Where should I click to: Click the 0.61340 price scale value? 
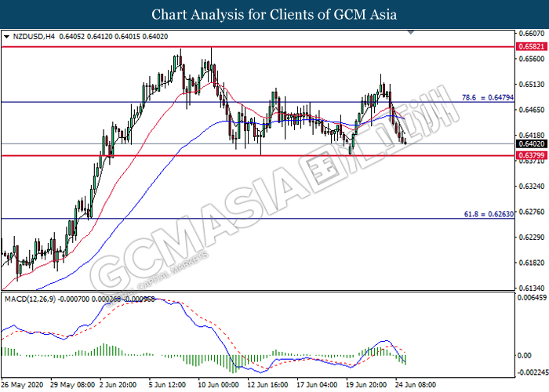pos(532,288)
